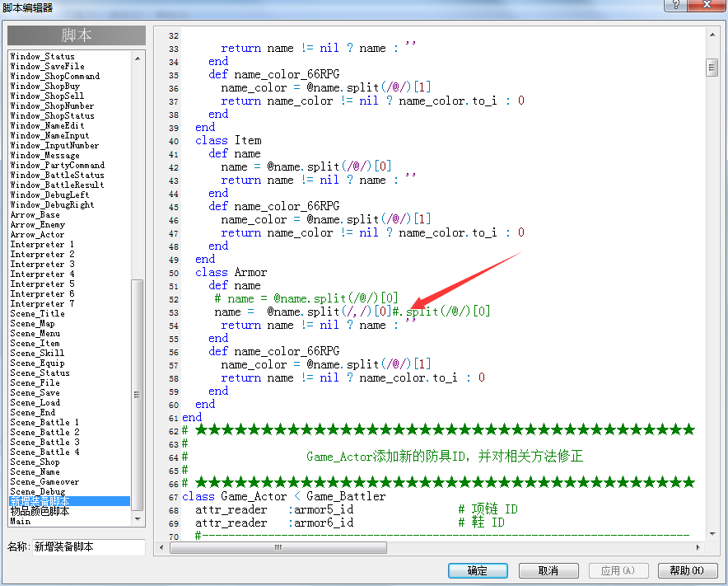Select the 新增装备脚本 script entry

point(70,501)
